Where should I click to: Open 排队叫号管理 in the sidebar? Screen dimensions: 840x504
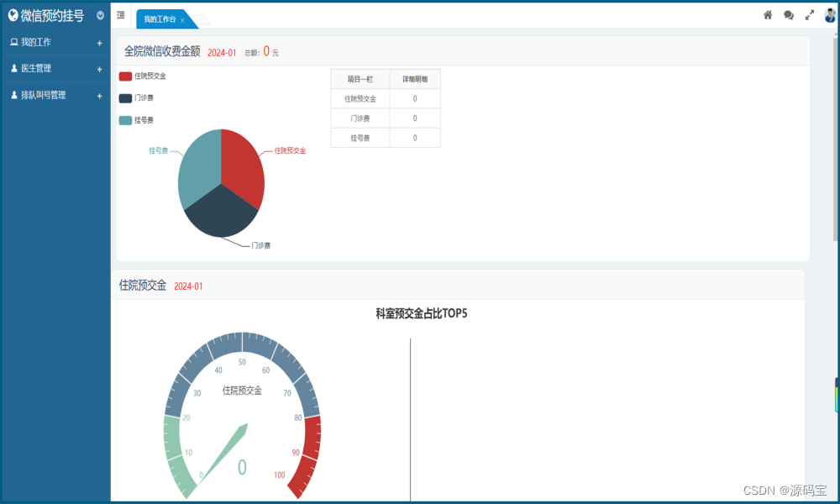pos(44,95)
